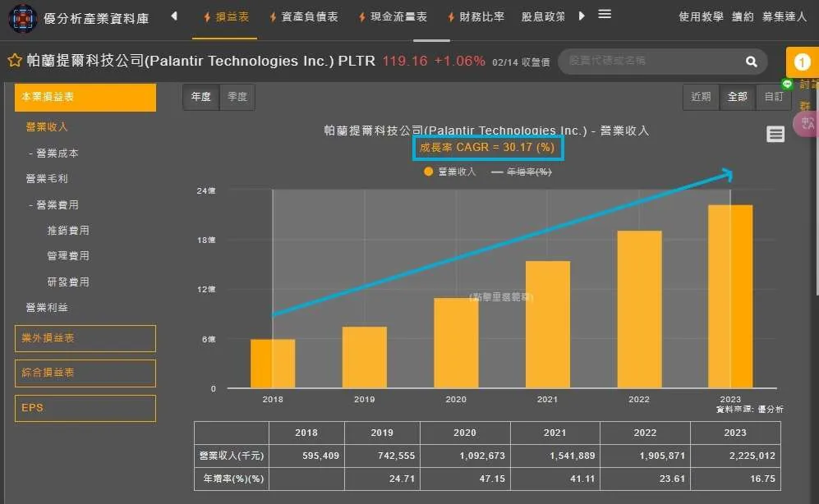Image resolution: width=819 pixels, height=504 pixels.
Task: Expand the 業外損益表 section
Action: (x=85, y=339)
